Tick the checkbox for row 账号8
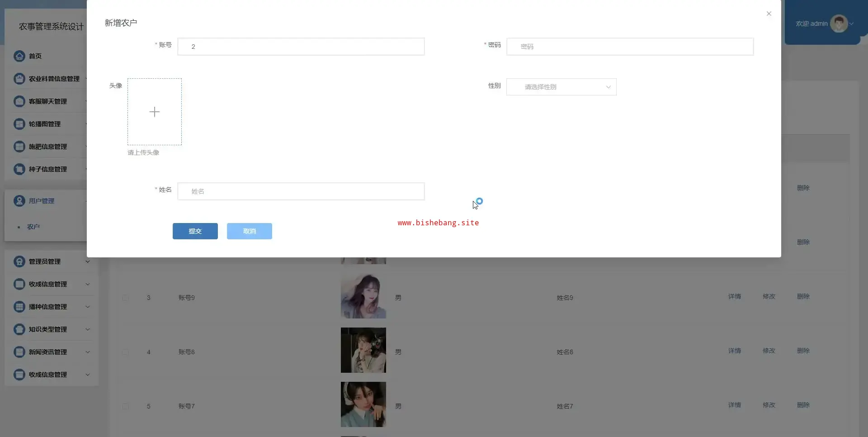Screen dimensions: 868x437 click(125, 352)
